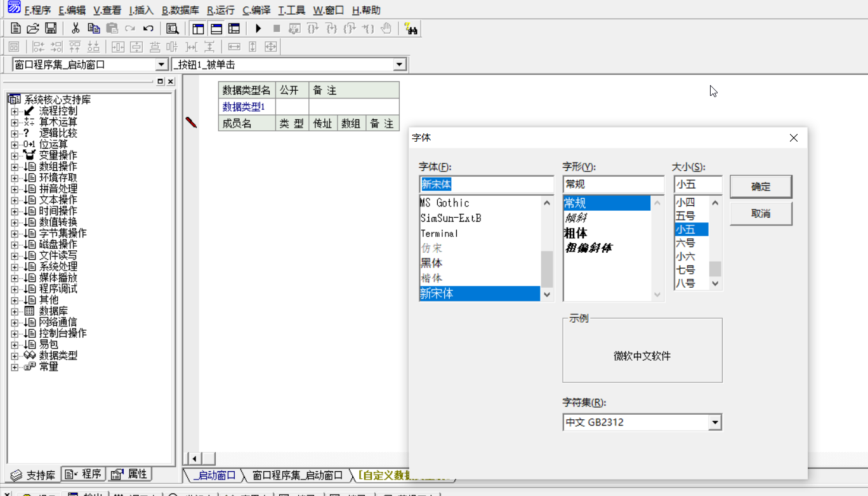868x496 pixels.
Task: Open the E.编辑 menu
Action: pos(72,10)
